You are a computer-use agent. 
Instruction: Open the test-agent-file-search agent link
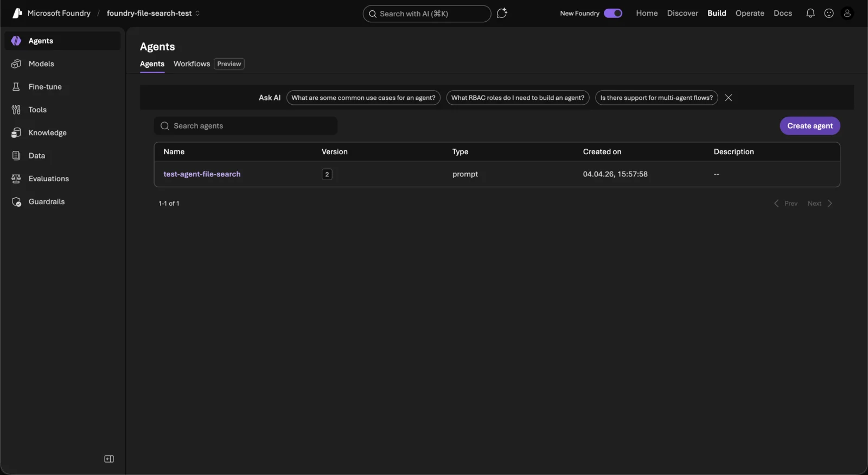202,174
